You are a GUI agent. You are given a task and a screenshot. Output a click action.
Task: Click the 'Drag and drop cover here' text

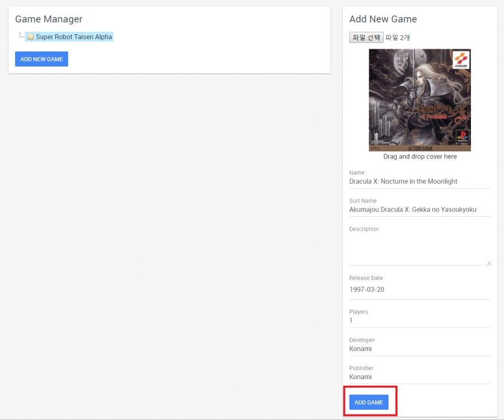click(x=420, y=156)
